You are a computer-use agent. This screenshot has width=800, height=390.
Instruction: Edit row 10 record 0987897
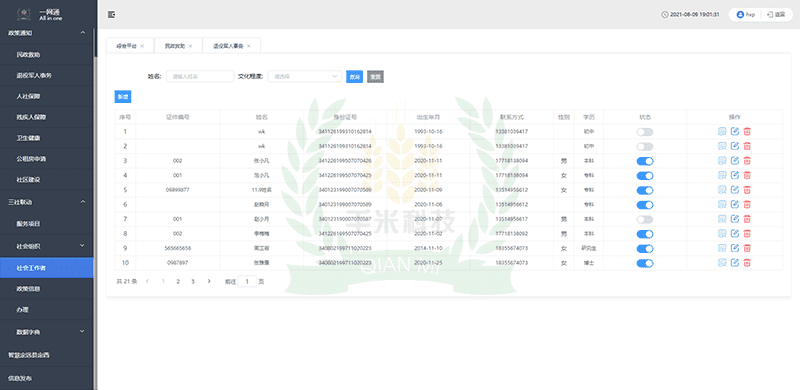click(735, 263)
